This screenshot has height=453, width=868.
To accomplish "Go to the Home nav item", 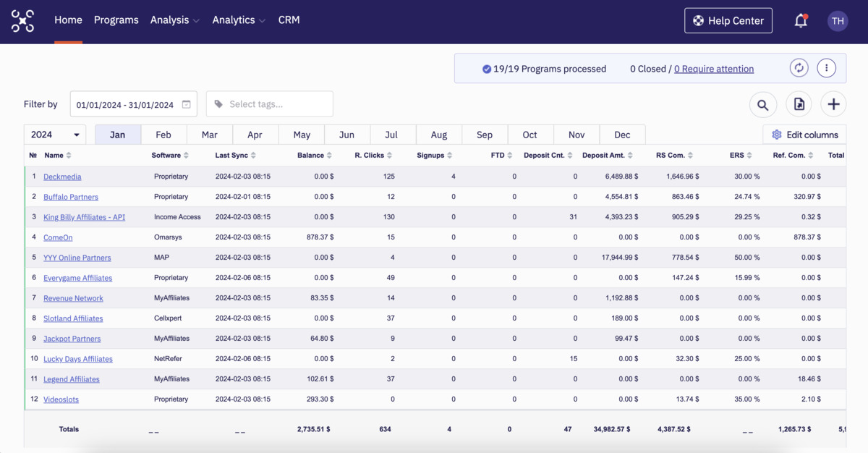I will point(68,20).
